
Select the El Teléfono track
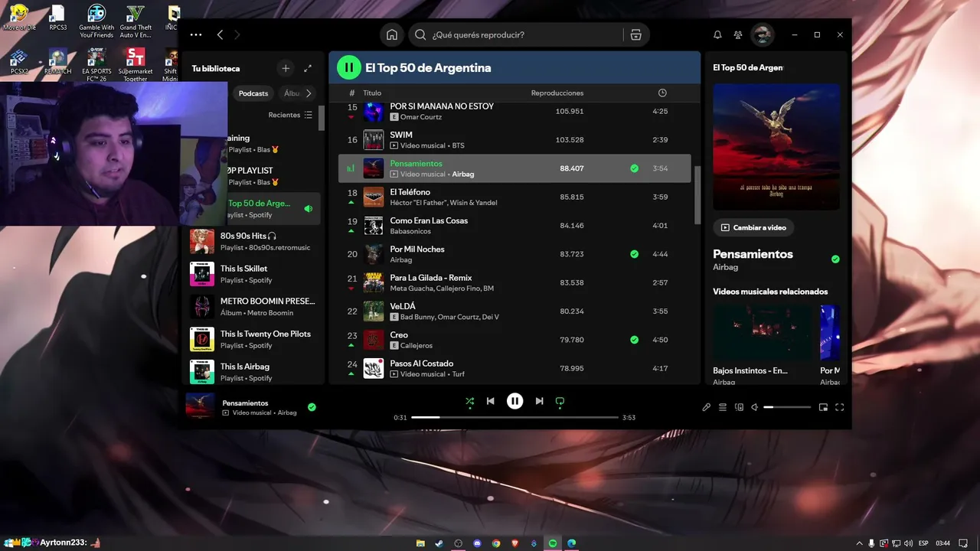pos(514,197)
